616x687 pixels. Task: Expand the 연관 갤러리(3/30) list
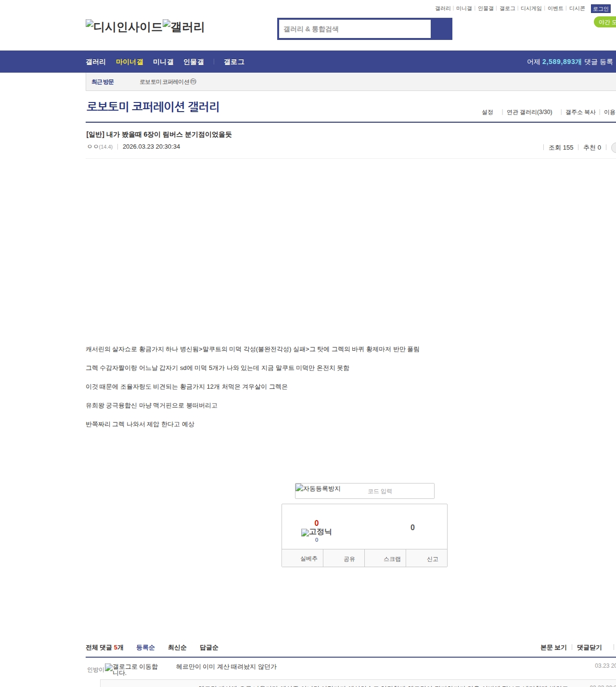[529, 112]
